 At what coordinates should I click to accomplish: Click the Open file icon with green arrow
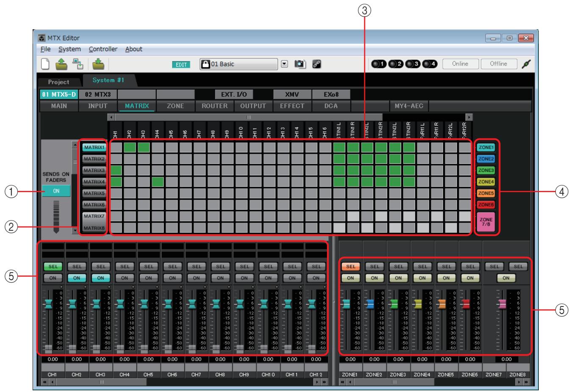[62, 64]
